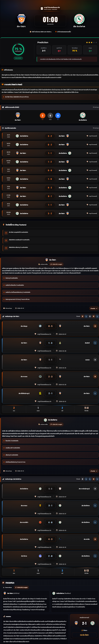Screen dimensions: 99x644
Task: Click the star rating in the Prediction card
Action: [x=92, y=42]
